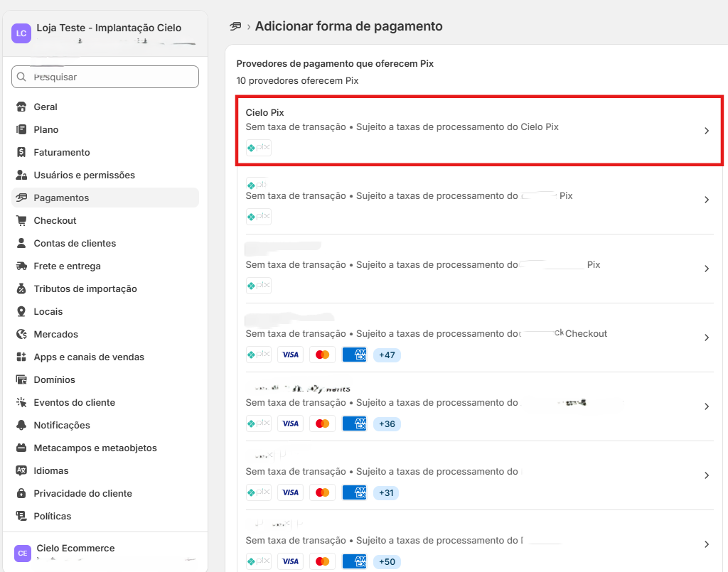Click the Notificações bell icon
Viewport: 728px width, 572px height.
[21, 425]
